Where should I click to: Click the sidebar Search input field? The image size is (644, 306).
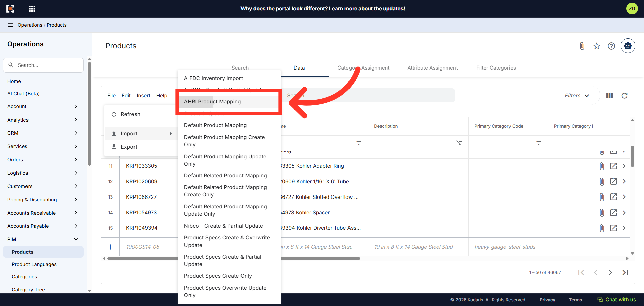tap(43, 65)
